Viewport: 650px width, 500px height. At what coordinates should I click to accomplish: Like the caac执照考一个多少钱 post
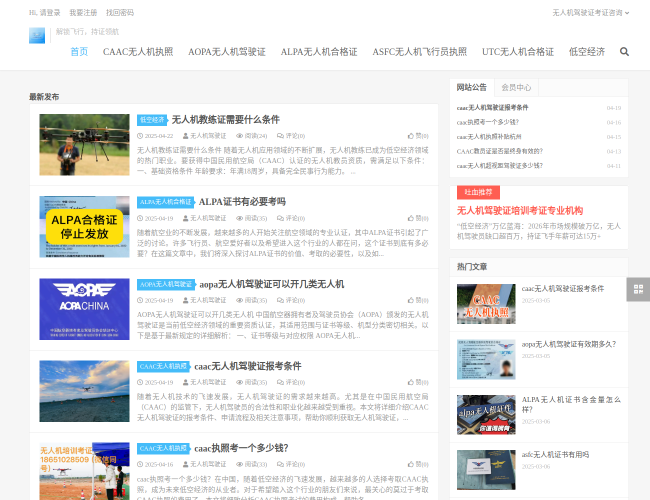(x=418, y=464)
